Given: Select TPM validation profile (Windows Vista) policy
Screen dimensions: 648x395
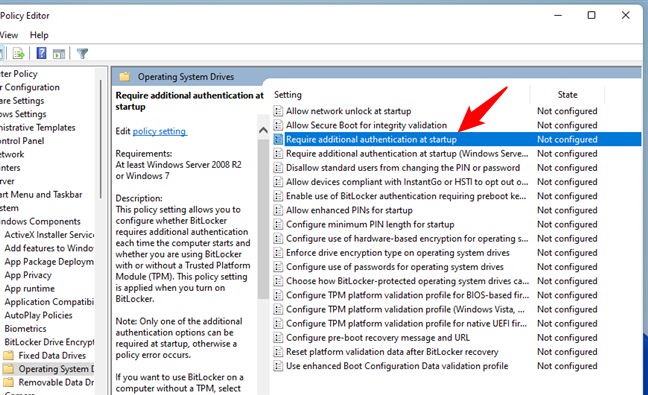Looking at the screenshot, I should pos(405,309).
